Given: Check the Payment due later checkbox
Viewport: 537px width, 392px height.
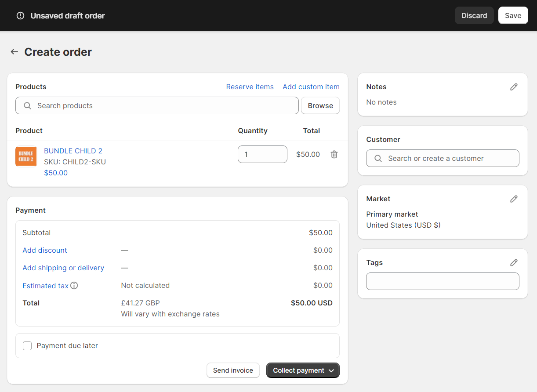Looking at the screenshot, I should 27,346.
